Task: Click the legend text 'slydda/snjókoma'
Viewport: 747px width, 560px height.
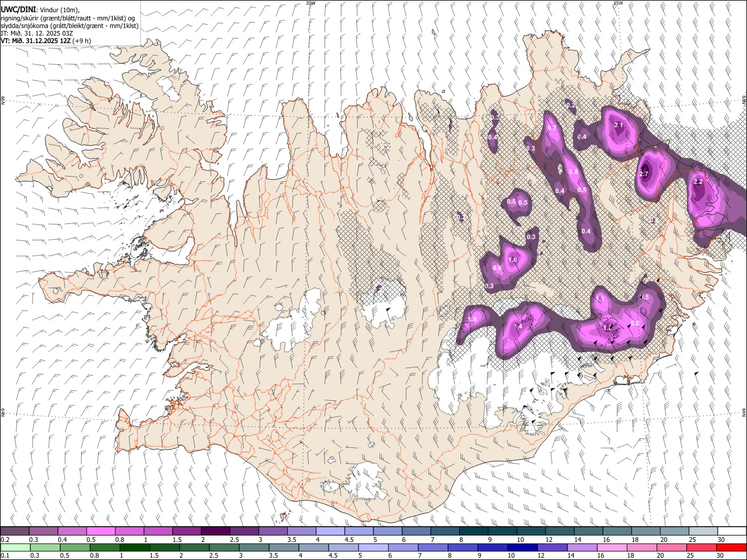Action: tap(25, 26)
